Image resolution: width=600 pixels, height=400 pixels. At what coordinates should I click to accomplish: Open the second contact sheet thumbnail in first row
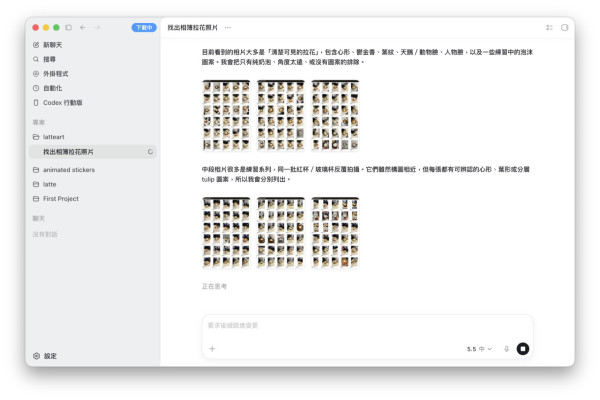[x=280, y=115]
